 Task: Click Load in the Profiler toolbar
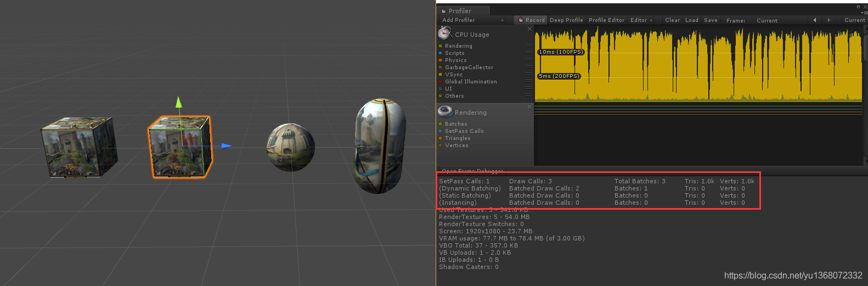pyautogui.click(x=692, y=20)
